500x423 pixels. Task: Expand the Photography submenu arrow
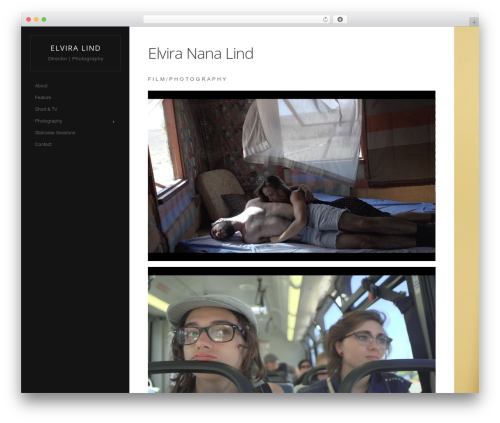coord(113,122)
